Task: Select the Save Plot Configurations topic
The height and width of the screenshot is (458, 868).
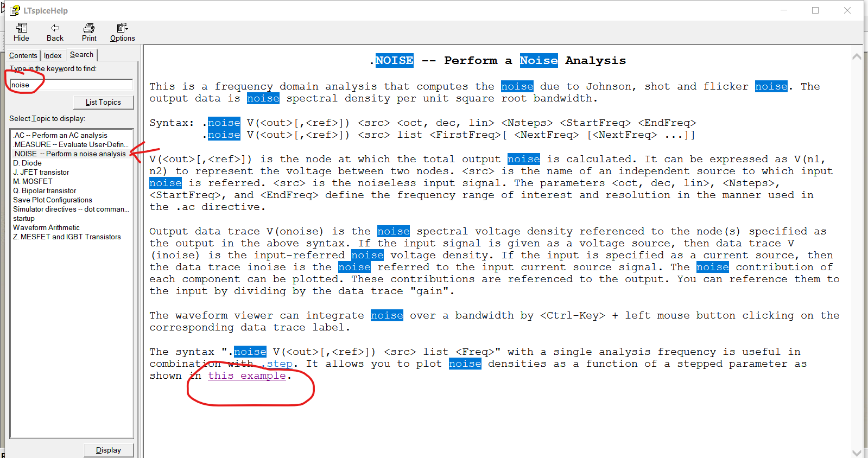Action: click(53, 200)
